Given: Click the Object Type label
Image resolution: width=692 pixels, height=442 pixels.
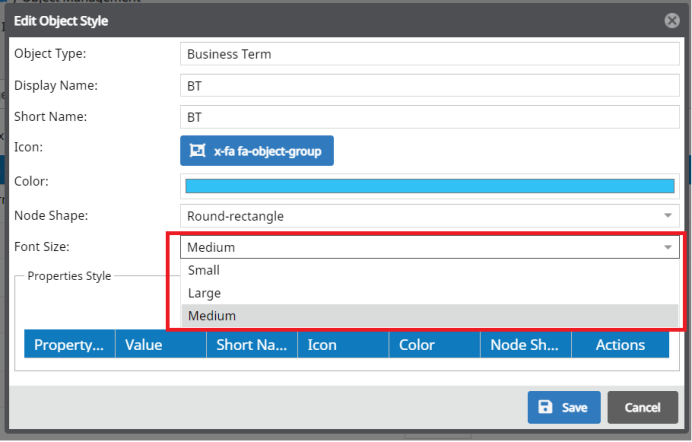Looking at the screenshot, I should [50, 53].
